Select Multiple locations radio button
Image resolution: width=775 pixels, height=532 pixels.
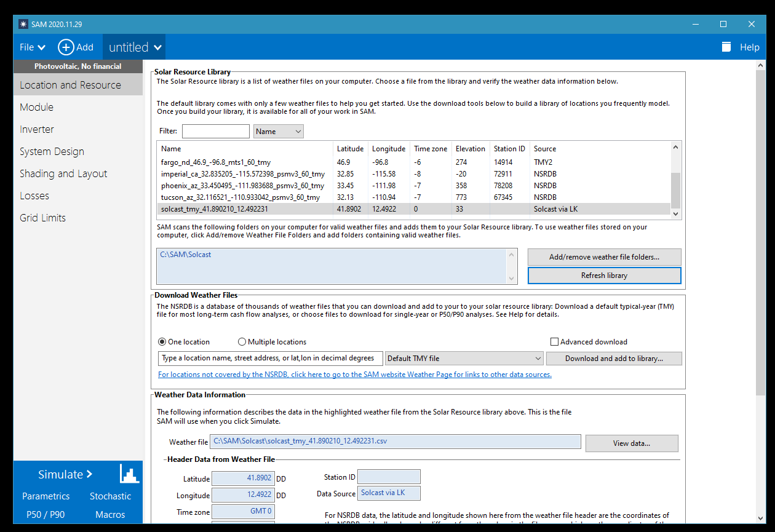coord(272,342)
